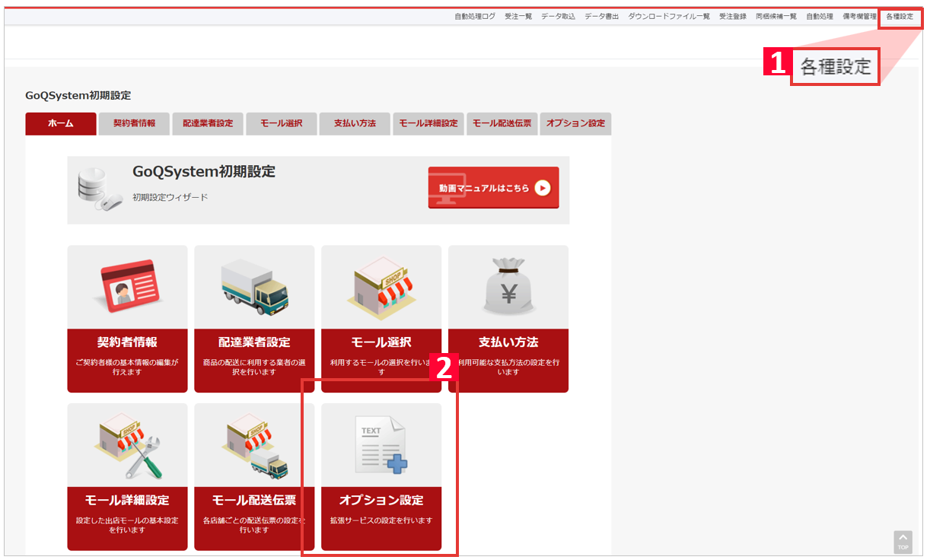Switch to the ホーム tab

[x=61, y=123]
